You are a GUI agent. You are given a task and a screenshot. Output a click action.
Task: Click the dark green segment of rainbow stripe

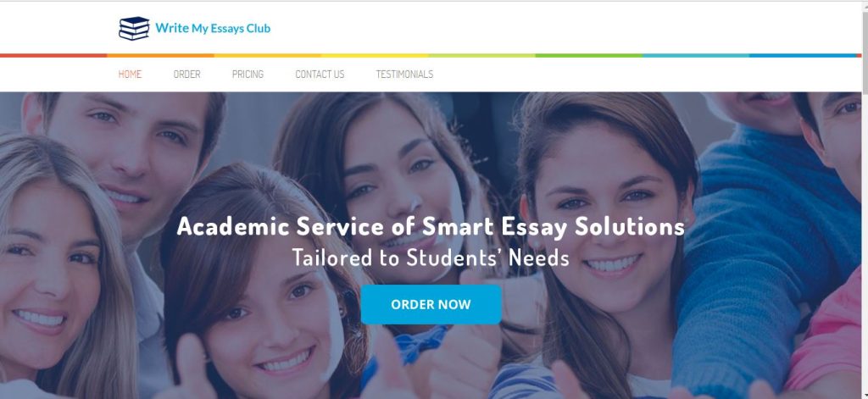pyautogui.click(x=589, y=55)
